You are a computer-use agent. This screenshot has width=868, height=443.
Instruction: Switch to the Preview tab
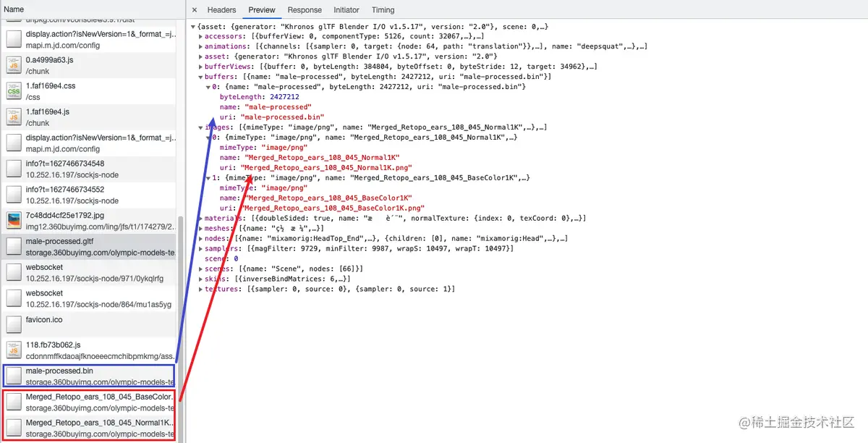pyautogui.click(x=261, y=10)
